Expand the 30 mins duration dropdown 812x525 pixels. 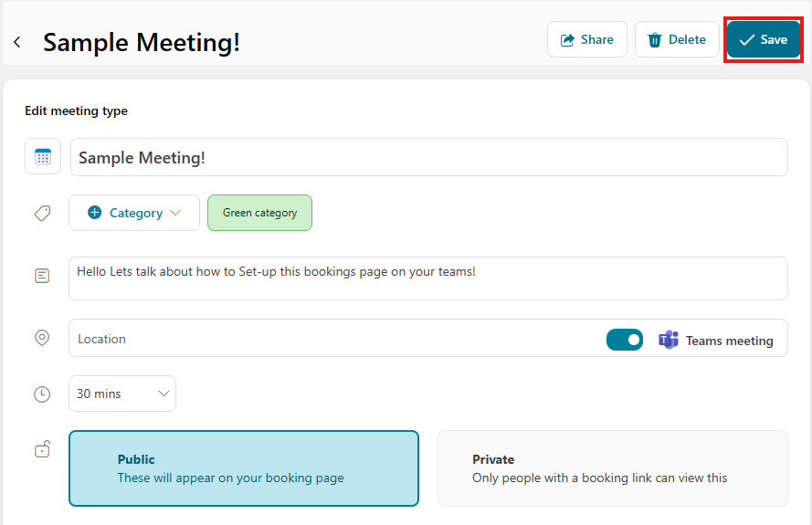click(122, 394)
